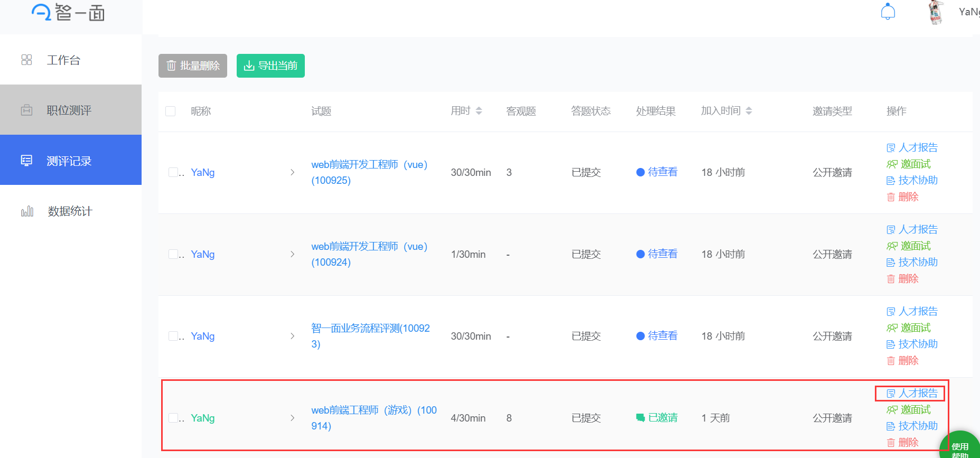Open 人才报告 for the web前端工程师（游戏） row
The width and height of the screenshot is (980, 458).
click(912, 393)
